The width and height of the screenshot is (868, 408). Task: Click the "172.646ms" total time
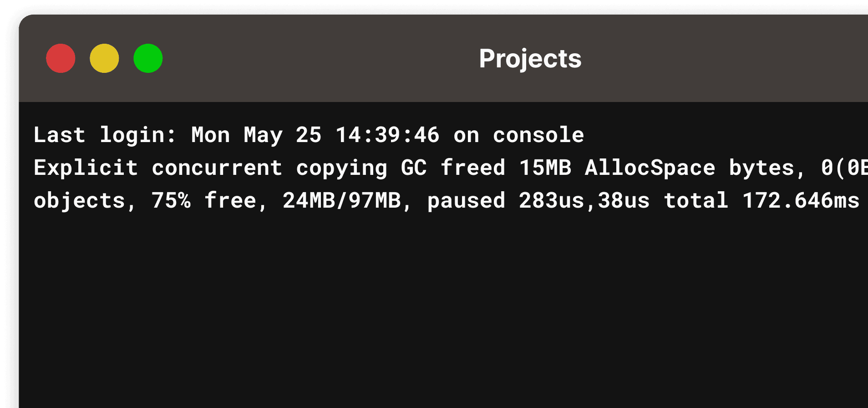tap(801, 201)
